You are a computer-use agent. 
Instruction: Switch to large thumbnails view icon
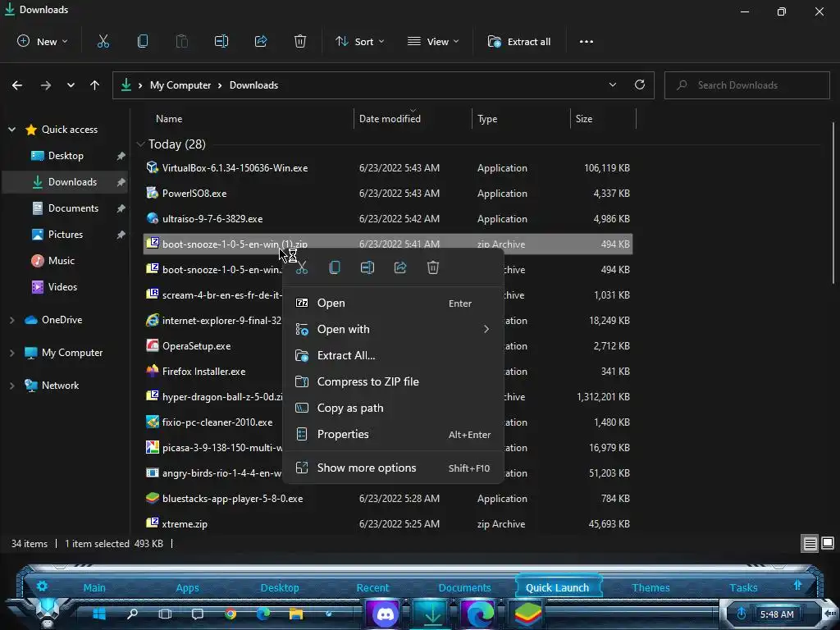[828, 544]
